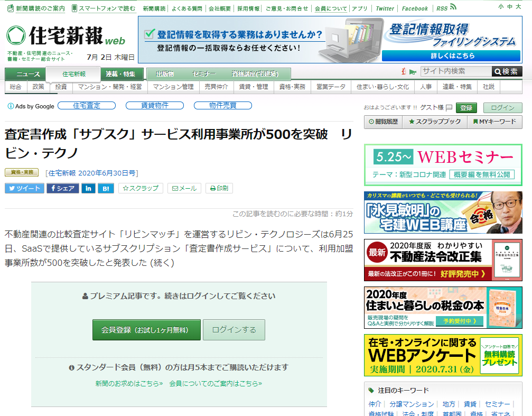Select the 人事 category

pyautogui.click(x=426, y=87)
